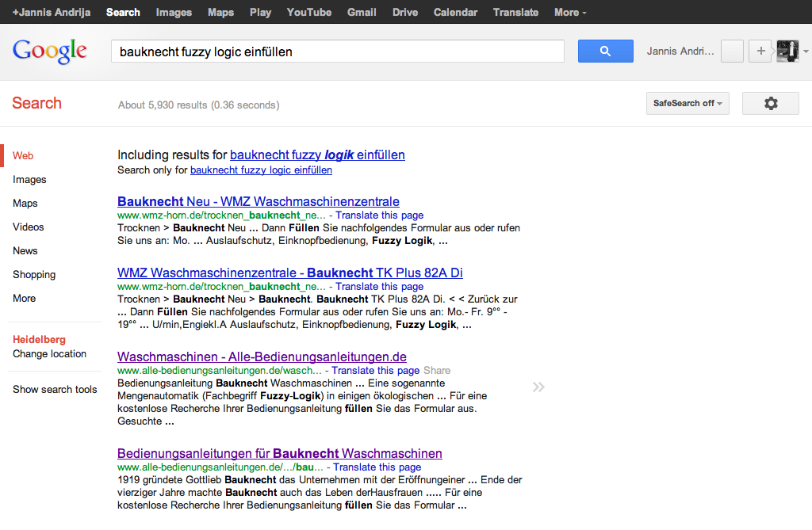Select Web in the left sidebar
Viewport: 812px width, 530px height.
point(23,155)
